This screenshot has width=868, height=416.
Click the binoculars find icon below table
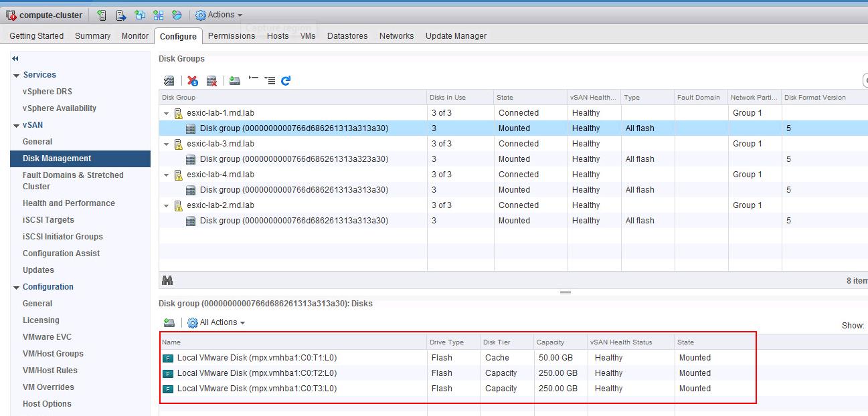pos(167,280)
